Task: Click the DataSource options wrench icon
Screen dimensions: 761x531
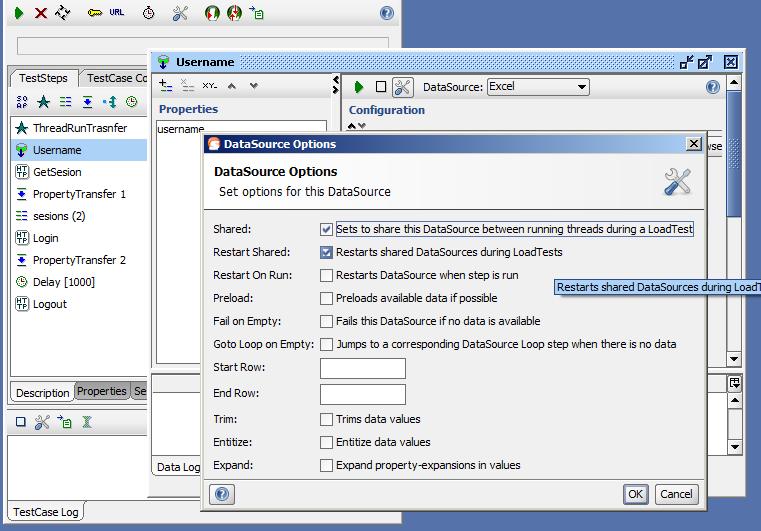Action: point(403,88)
